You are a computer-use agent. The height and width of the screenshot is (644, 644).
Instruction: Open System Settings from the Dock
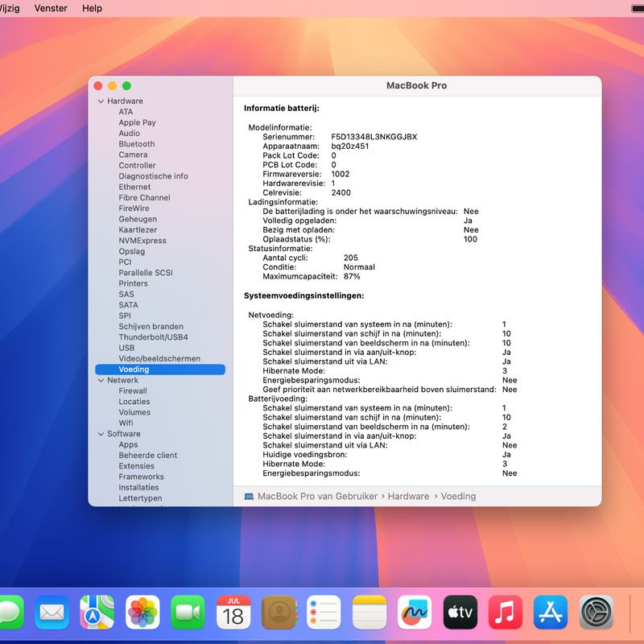pyautogui.click(x=597, y=612)
